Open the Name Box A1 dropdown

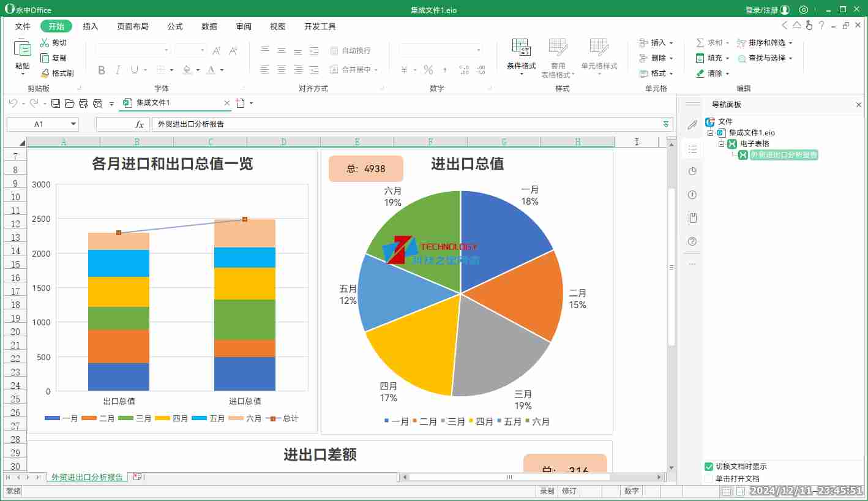click(x=74, y=124)
